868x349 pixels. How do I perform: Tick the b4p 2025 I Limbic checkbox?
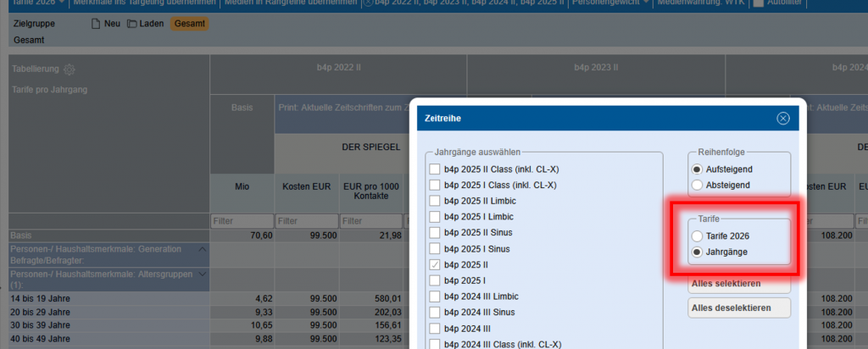coord(435,217)
